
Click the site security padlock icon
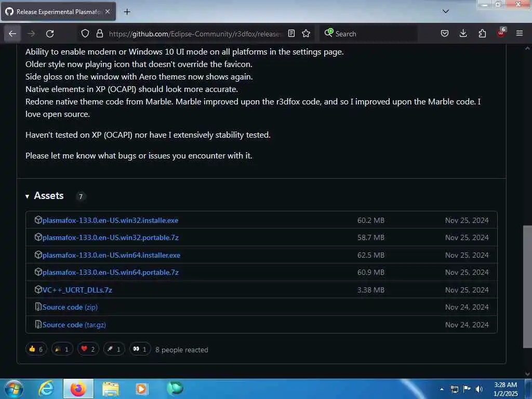tap(99, 33)
